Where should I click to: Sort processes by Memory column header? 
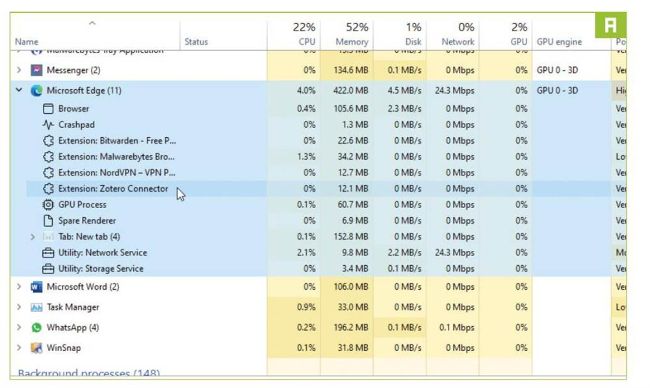coord(347,34)
